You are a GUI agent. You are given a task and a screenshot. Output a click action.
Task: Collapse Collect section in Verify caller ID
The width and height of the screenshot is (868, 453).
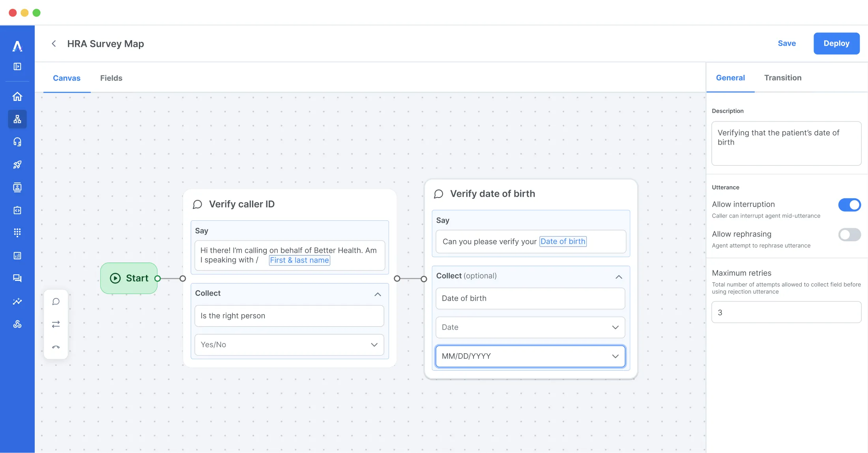[378, 294]
